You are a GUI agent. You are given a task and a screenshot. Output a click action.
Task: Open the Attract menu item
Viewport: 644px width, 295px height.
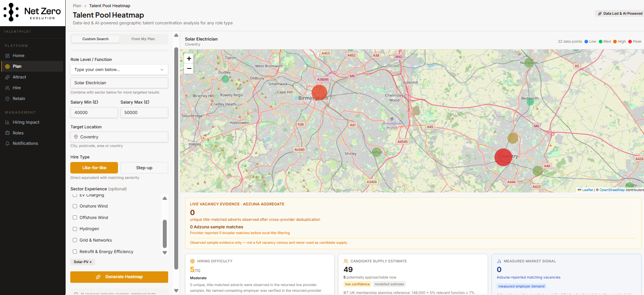(32, 77)
